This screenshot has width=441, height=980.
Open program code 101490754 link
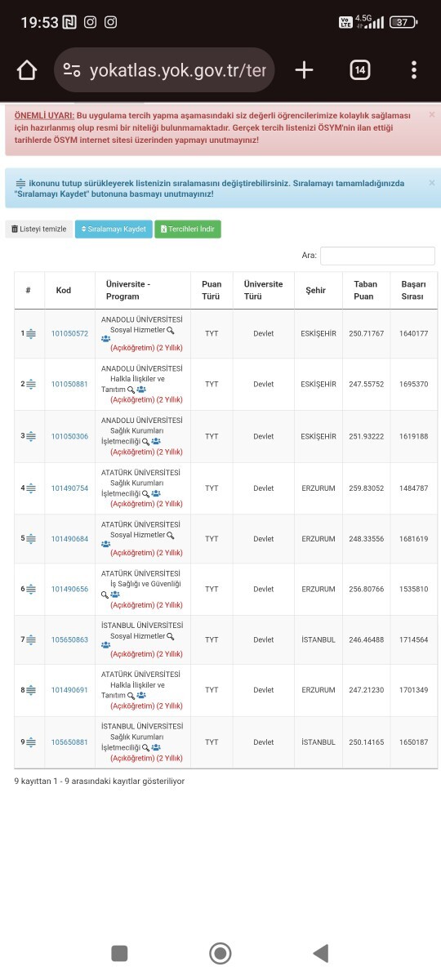click(69, 488)
